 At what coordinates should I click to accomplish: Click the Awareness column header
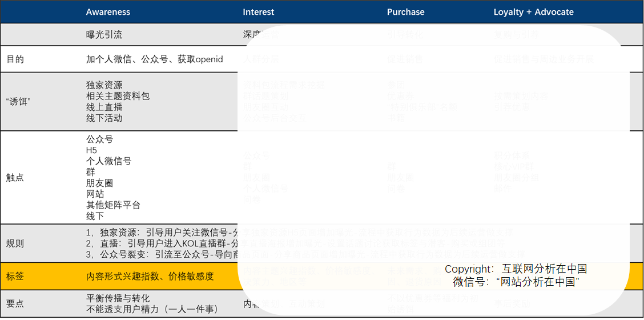[108, 12]
